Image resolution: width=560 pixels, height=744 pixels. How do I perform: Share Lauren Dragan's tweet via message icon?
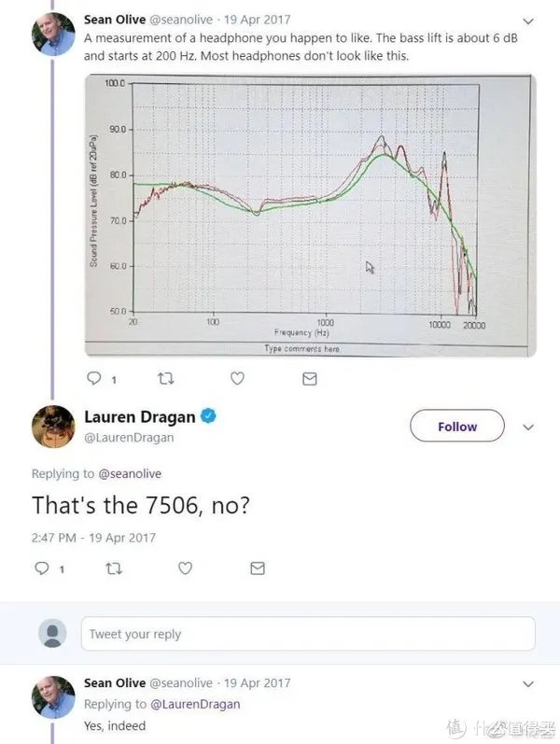[258, 568]
